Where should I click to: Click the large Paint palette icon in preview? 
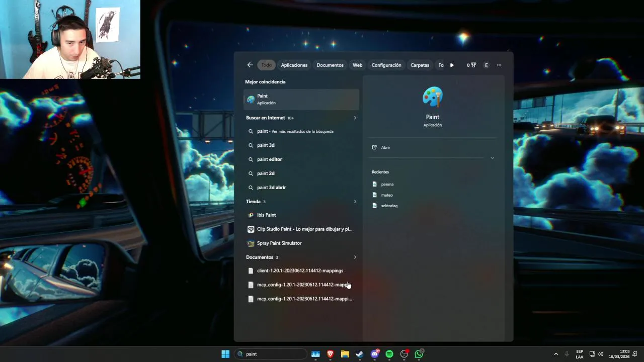[433, 97]
